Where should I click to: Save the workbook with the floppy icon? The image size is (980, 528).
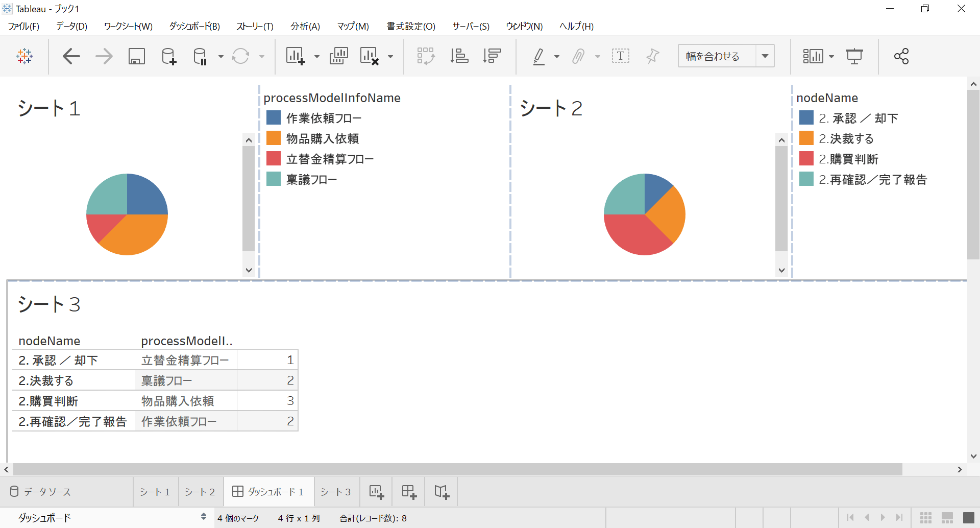pyautogui.click(x=137, y=56)
